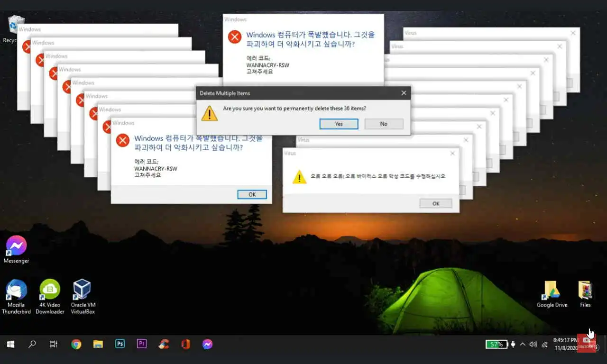Open the 4K Video Downloader shortcut
This screenshot has width=607, height=364.
[x=50, y=297]
